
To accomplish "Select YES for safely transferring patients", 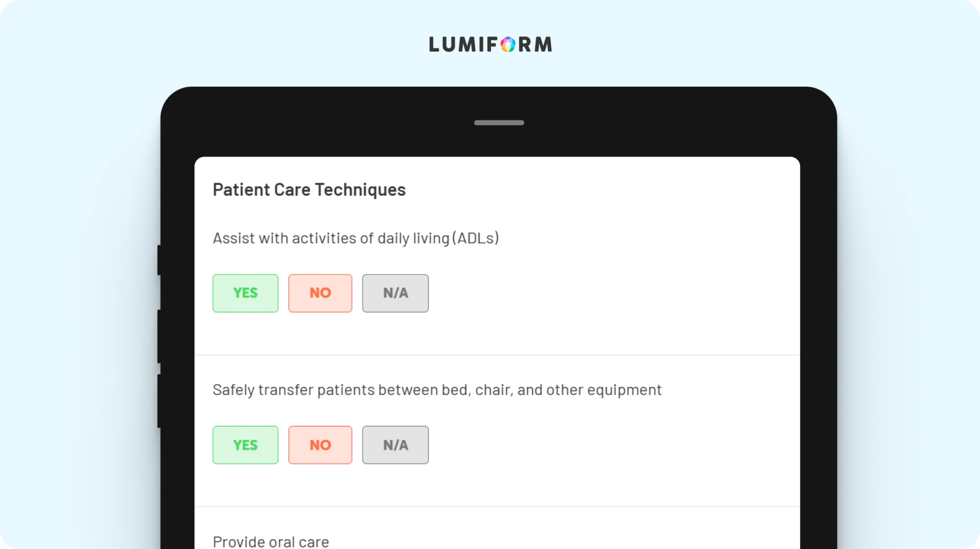I will click(x=245, y=445).
